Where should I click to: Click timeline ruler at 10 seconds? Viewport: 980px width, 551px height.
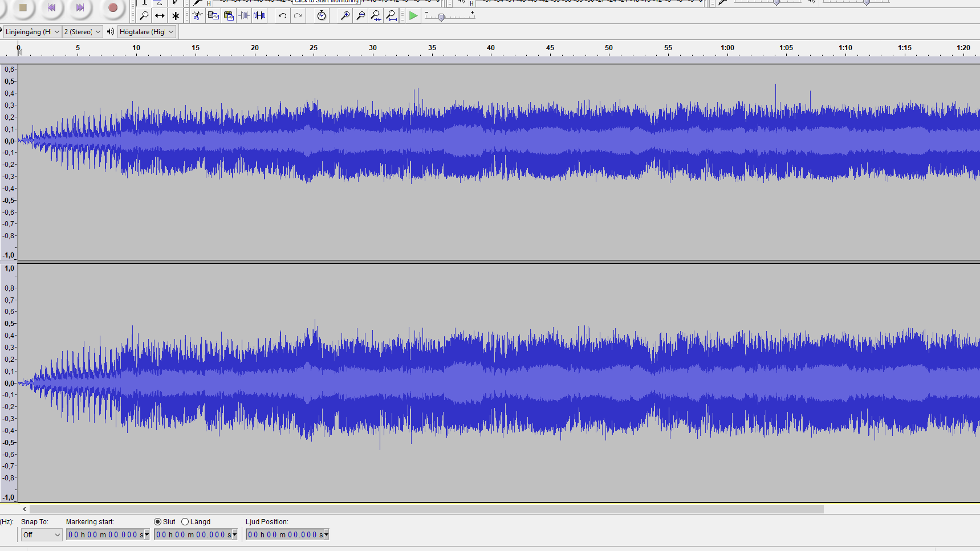(x=136, y=48)
